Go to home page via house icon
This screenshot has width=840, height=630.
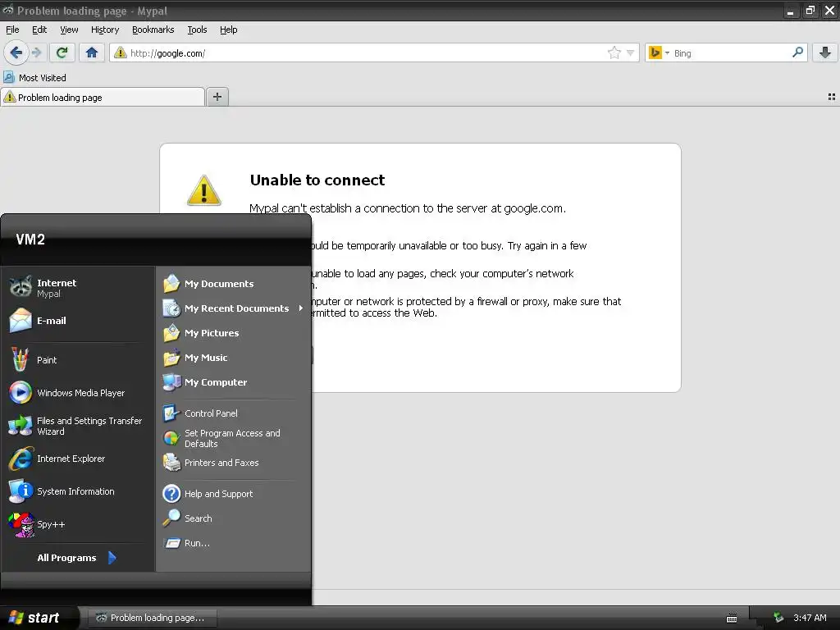tap(92, 52)
